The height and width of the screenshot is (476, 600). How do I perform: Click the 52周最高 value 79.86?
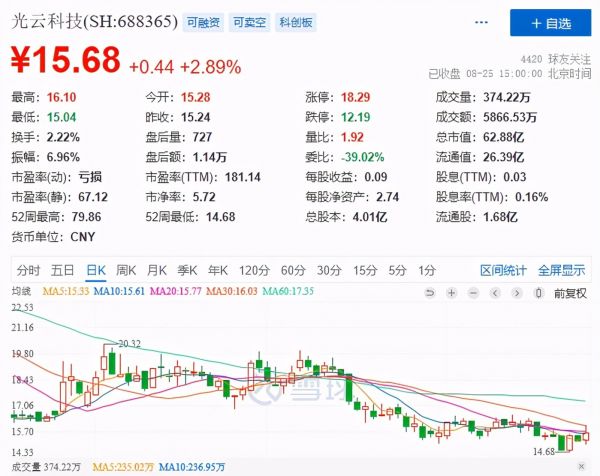[86, 217]
